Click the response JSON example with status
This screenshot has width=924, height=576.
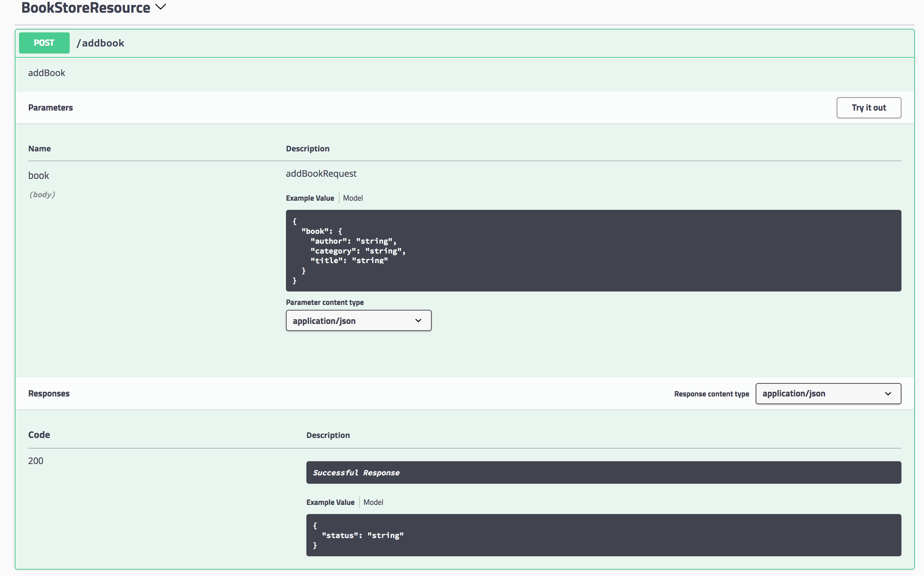pos(603,535)
